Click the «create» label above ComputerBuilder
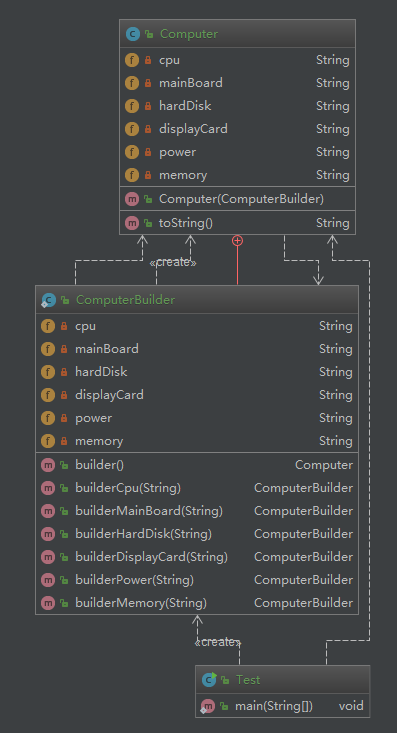The image size is (397, 733). [x=173, y=262]
